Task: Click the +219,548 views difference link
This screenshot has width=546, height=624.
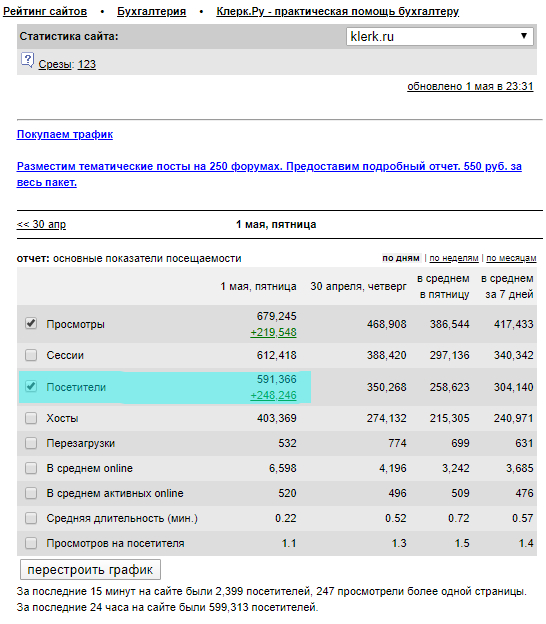Action: [x=273, y=332]
